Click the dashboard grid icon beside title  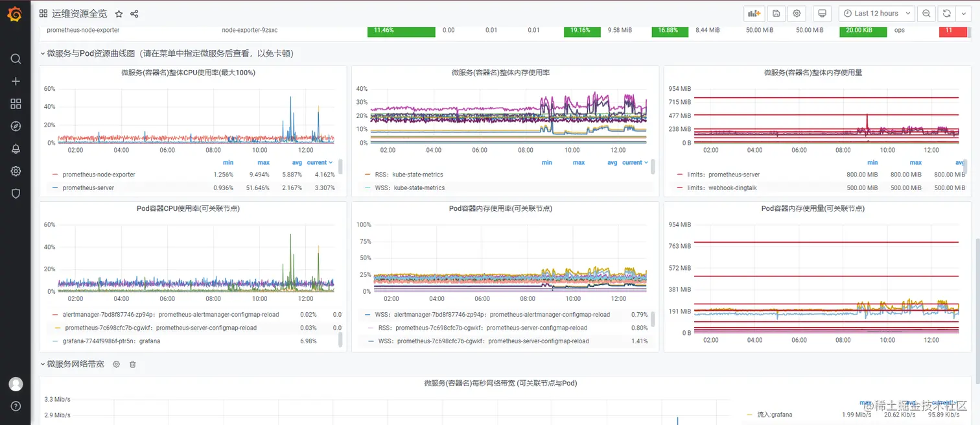click(43, 14)
